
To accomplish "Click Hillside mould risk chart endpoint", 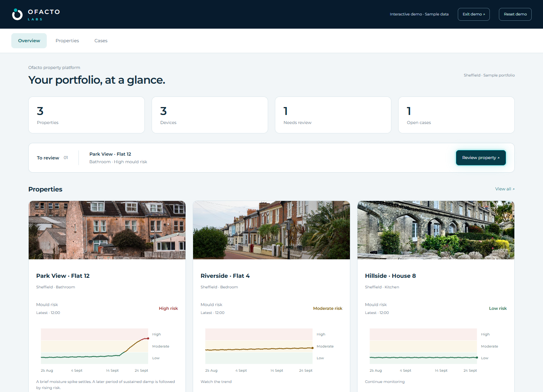I will 477,358.
